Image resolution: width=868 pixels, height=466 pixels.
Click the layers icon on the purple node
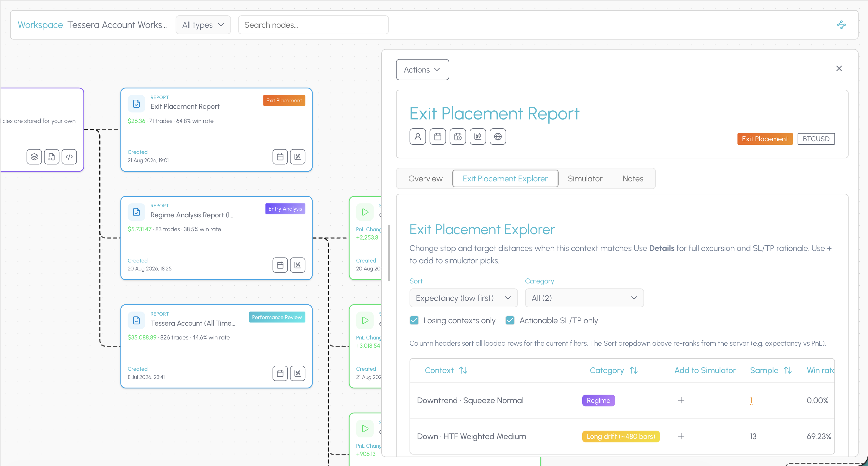pyautogui.click(x=34, y=157)
